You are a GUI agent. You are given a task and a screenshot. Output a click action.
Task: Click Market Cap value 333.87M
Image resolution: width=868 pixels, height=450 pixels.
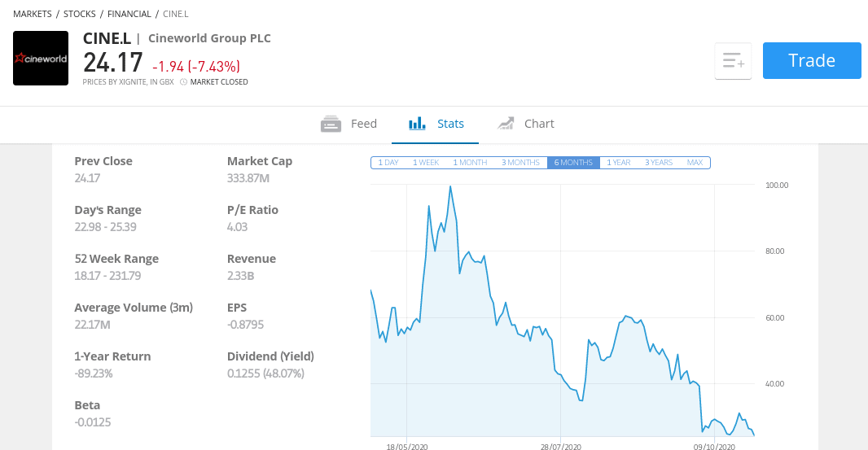click(x=248, y=178)
